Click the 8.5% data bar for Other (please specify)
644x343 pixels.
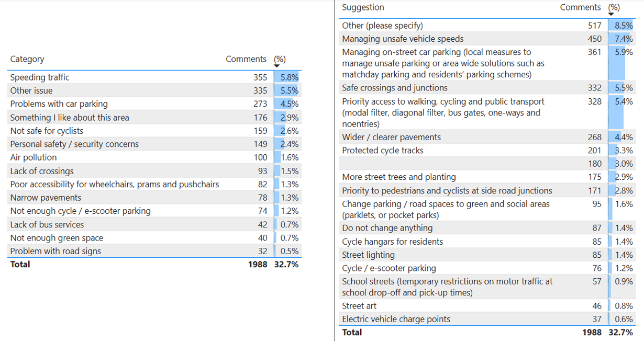point(621,26)
